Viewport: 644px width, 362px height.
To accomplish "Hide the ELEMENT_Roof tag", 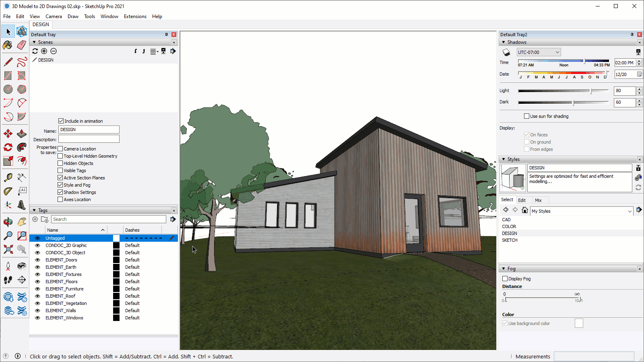I will click(x=37, y=296).
